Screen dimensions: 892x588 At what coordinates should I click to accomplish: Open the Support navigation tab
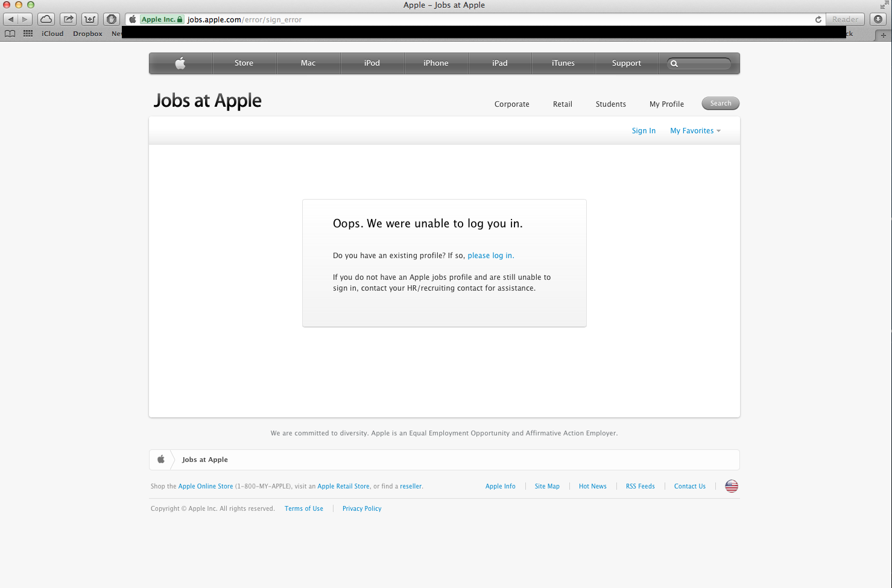[x=627, y=63]
